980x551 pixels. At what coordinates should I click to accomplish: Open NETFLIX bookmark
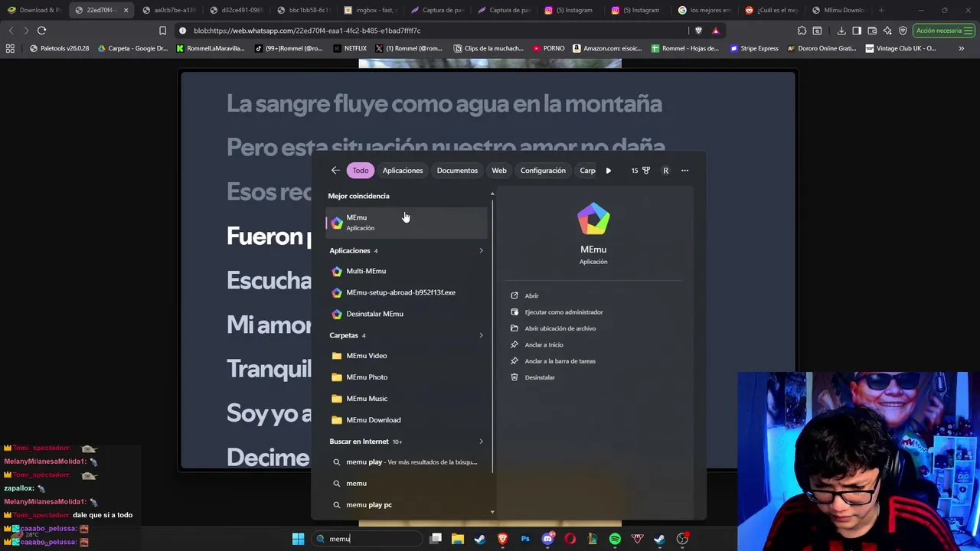(351, 48)
